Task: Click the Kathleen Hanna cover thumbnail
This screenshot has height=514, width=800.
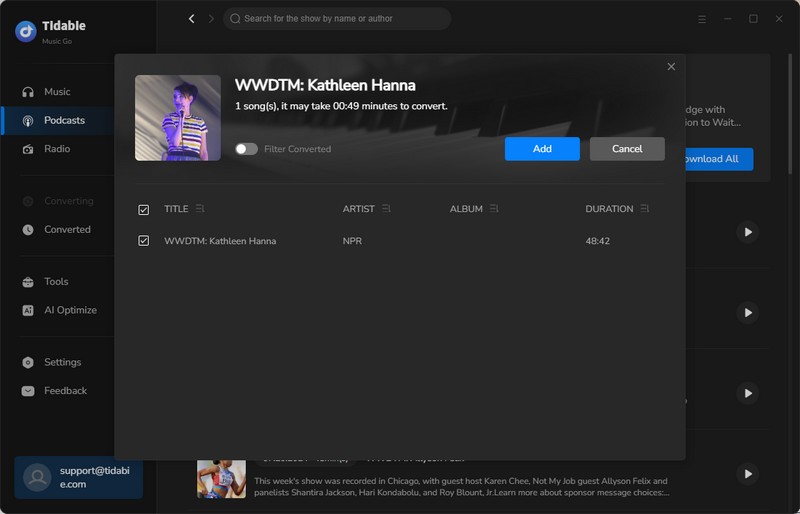Action: coord(178,118)
